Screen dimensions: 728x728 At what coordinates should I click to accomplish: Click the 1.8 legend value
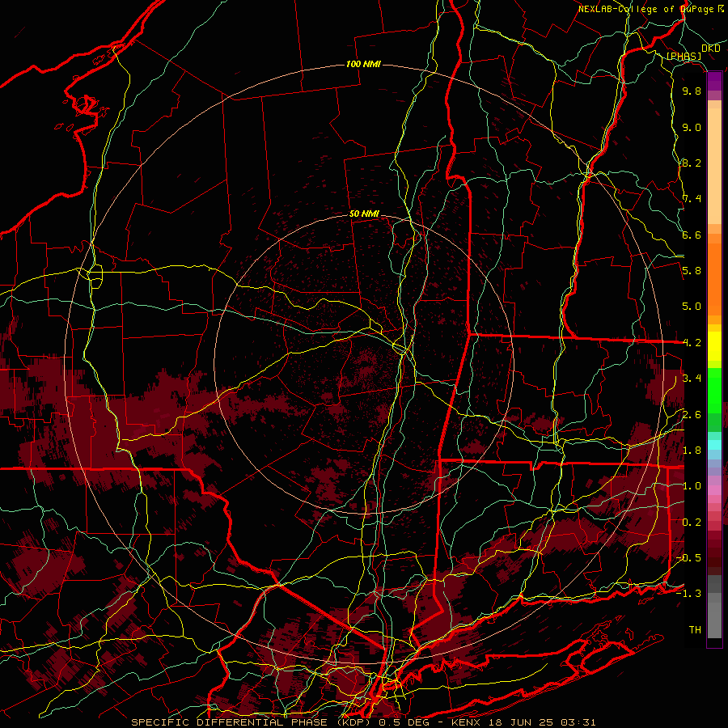coord(692,451)
